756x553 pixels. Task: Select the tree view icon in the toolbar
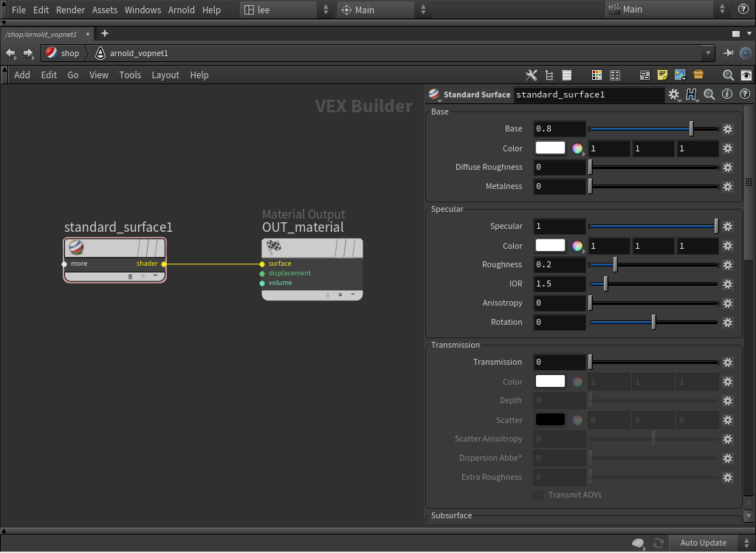pos(549,75)
